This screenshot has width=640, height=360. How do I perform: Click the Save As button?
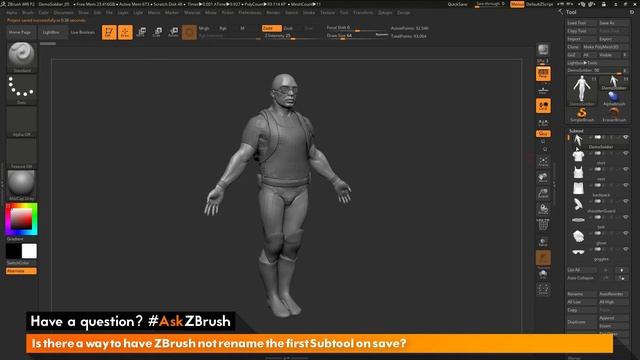(613, 23)
